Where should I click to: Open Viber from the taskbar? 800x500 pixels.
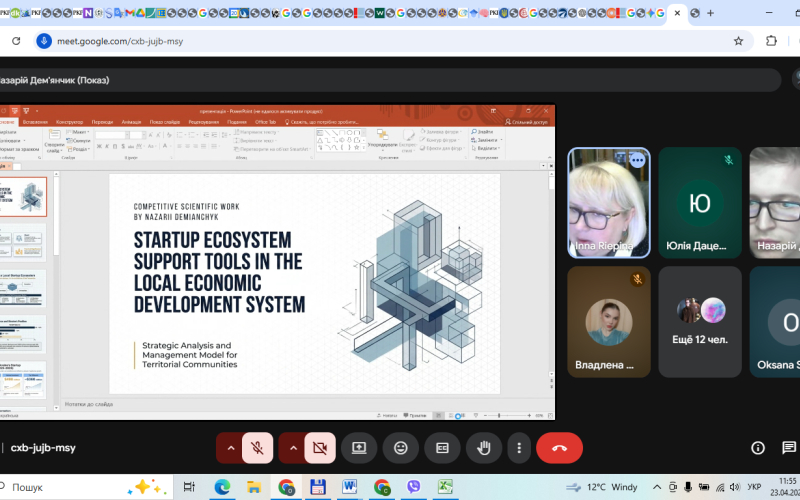413,487
